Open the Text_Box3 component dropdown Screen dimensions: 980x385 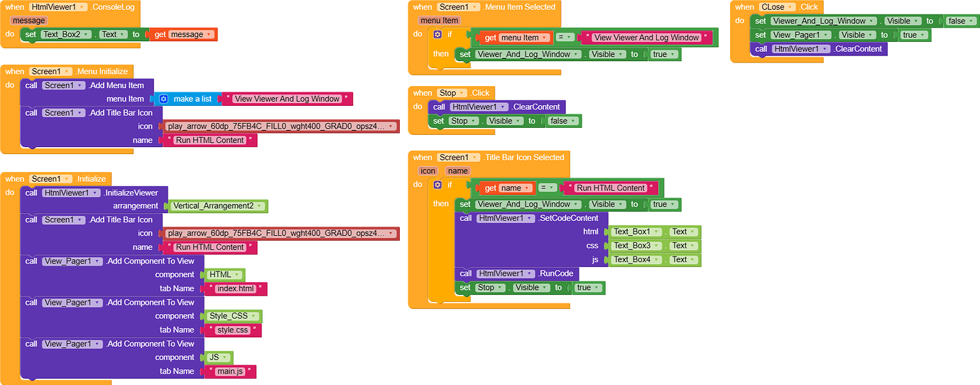(x=637, y=246)
